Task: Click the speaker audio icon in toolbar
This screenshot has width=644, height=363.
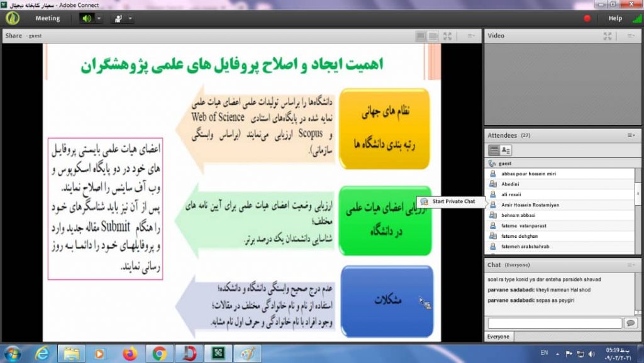Action: point(86,18)
